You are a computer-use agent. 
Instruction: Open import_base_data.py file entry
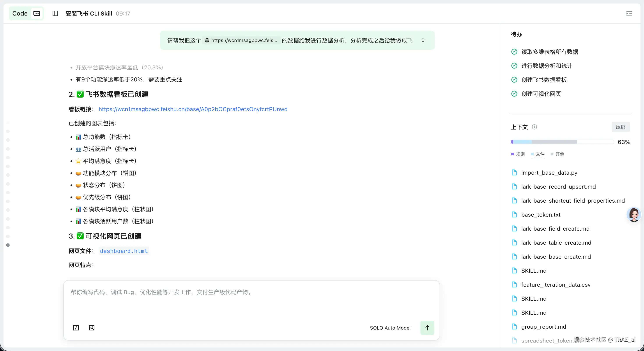[549, 173]
